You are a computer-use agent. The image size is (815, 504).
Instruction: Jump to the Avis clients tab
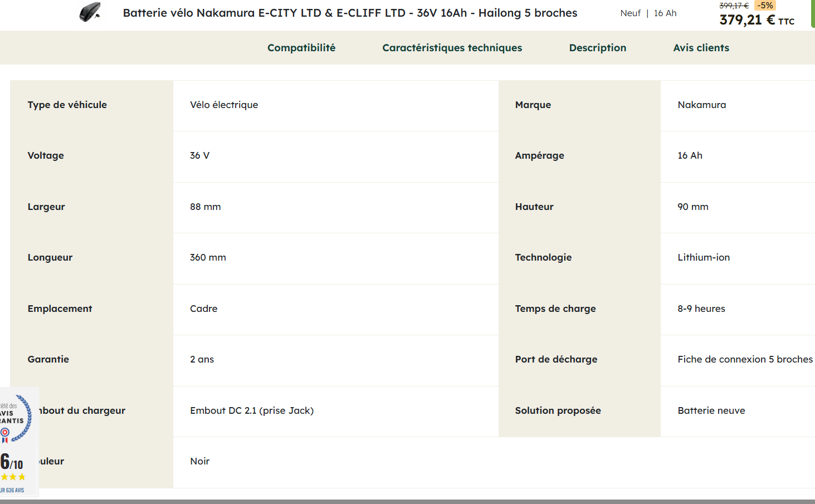[701, 48]
